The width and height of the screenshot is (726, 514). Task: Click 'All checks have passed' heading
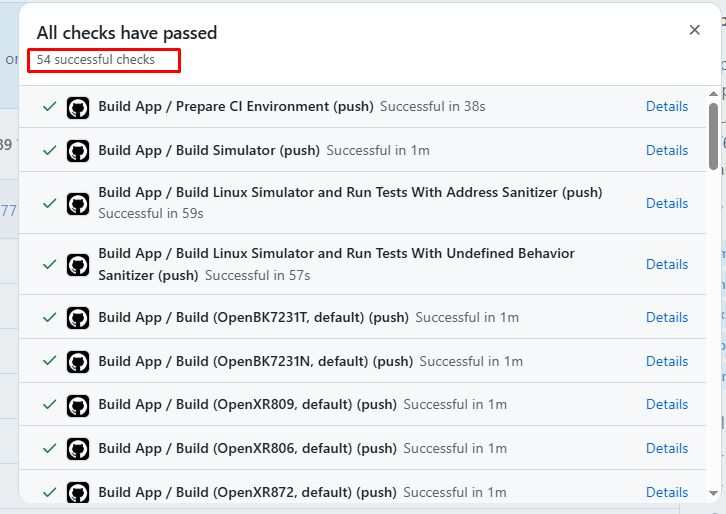(127, 33)
